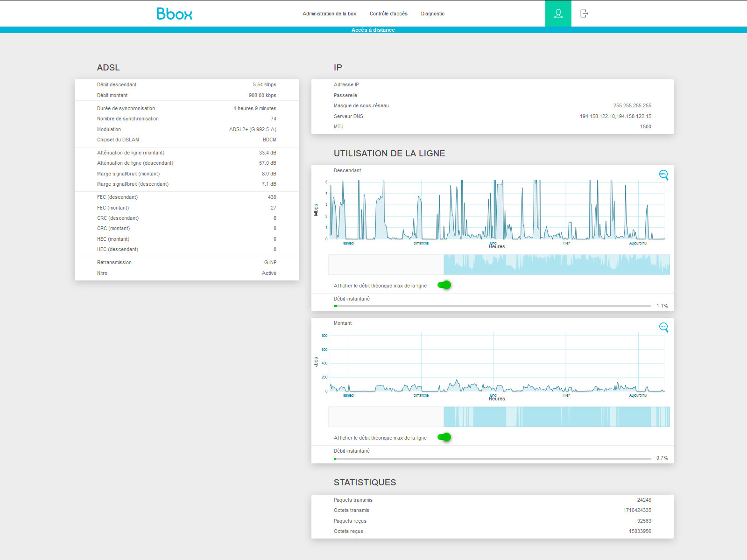Open Administration de la box menu
This screenshot has width=747, height=560.
pos(329,14)
